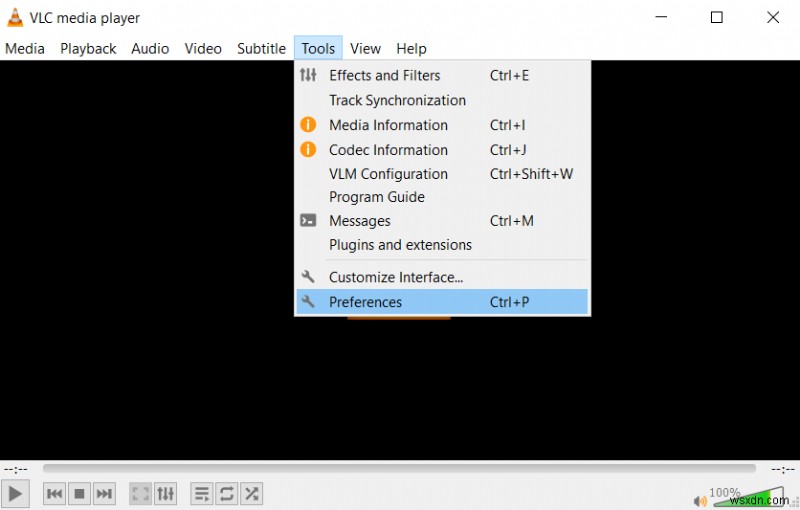Open Preferences from Tools menu
Image resolution: width=800 pixels, height=510 pixels.
442,302
